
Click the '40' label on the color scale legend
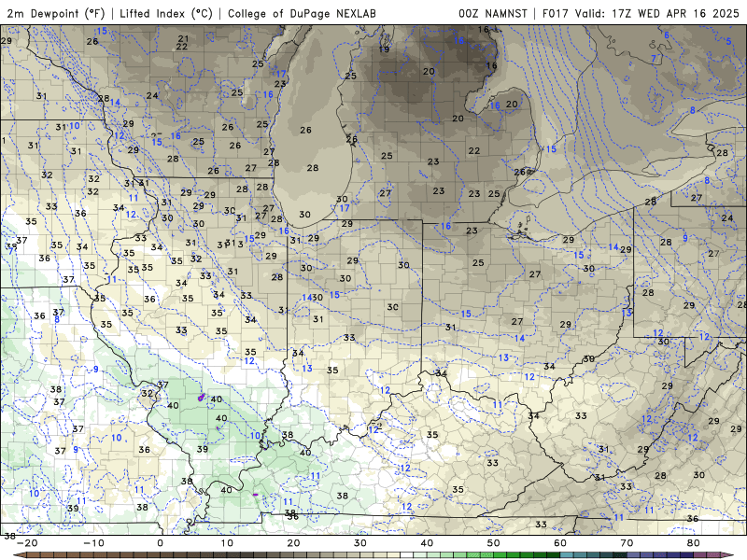(x=427, y=543)
